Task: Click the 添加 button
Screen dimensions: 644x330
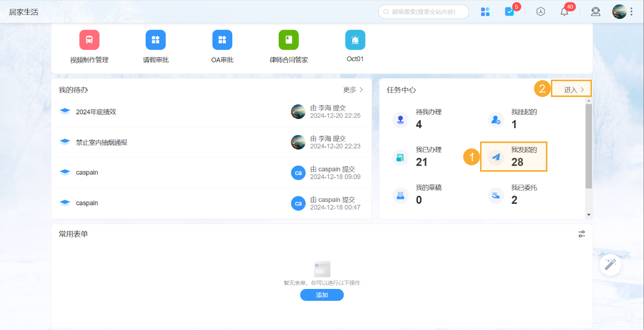Action: click(322, 295)
